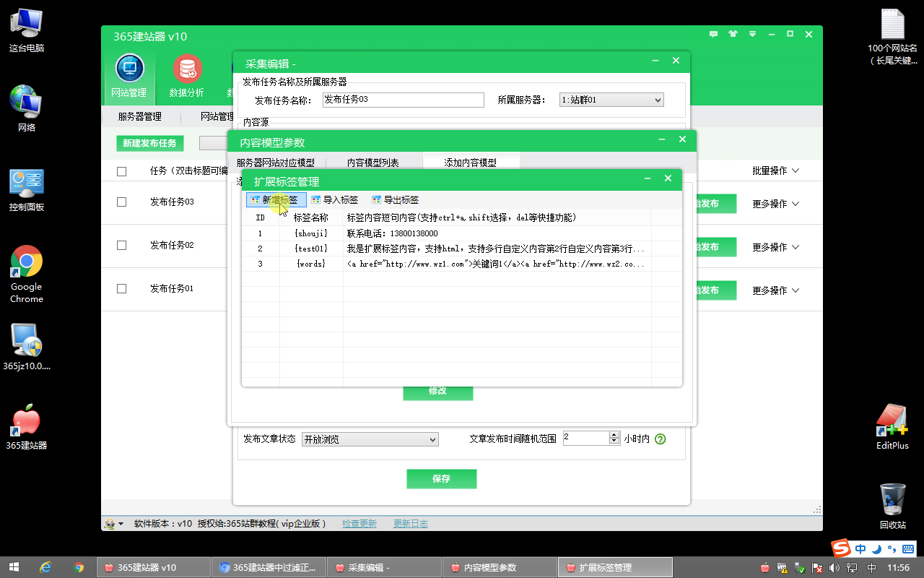Click the volume speaker tray icon
Viewport: 924px width, 578px height.
(836, 568)
